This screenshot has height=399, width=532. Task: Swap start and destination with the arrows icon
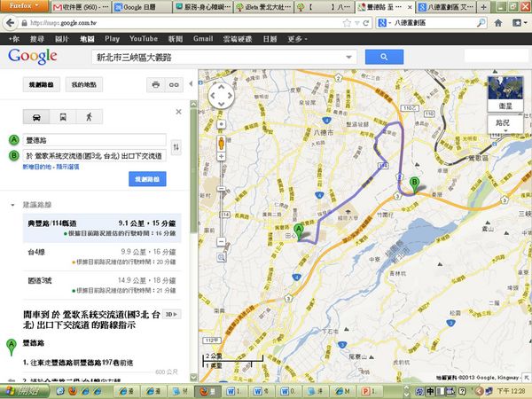click(176, 147)
